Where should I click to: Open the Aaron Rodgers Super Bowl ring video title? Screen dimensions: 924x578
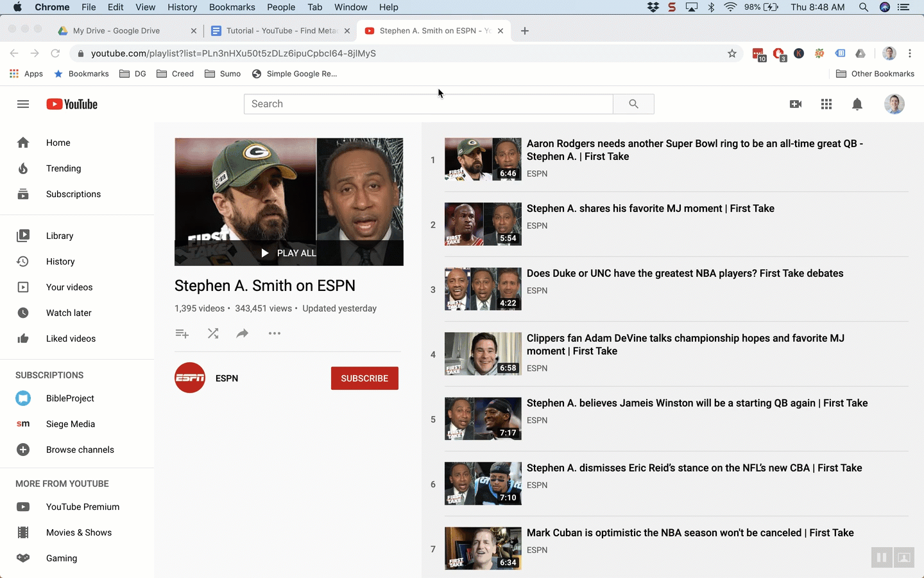pos(695,150)
